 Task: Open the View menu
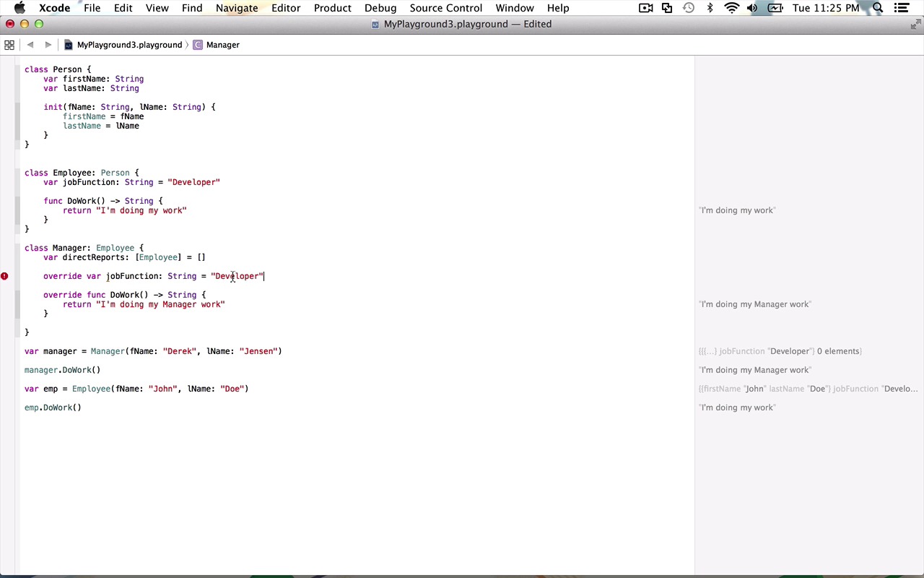pyautogui.click(x=157, y=8)
